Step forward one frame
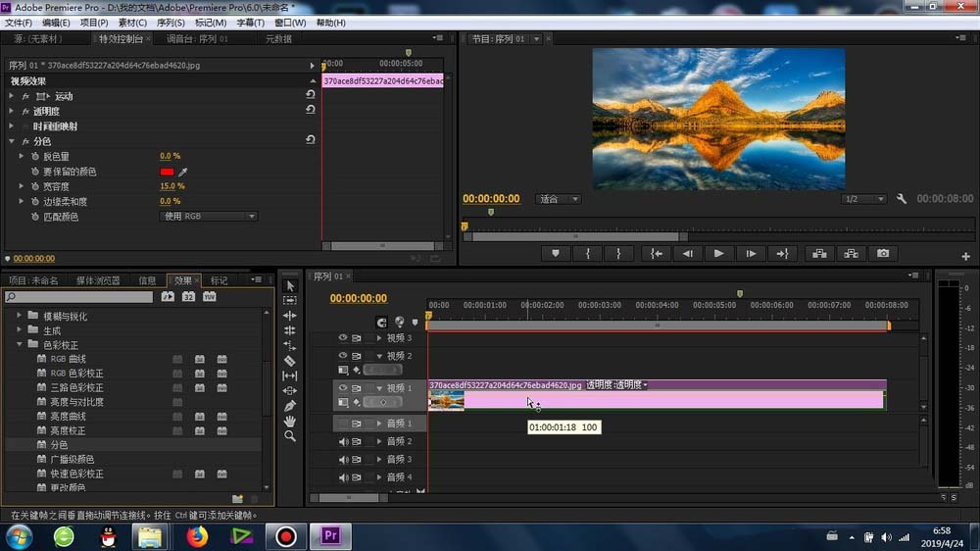 tap(751, 253)
